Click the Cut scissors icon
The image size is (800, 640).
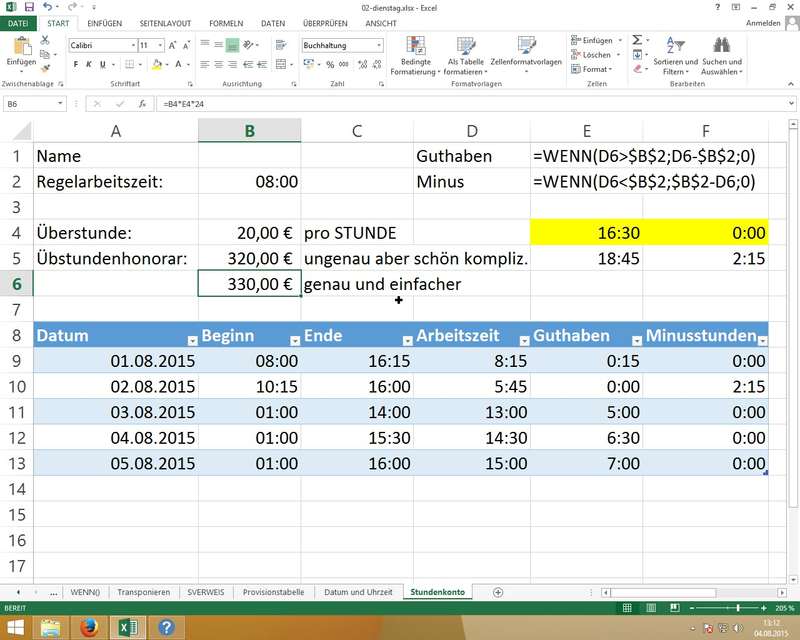pos(45,40)
